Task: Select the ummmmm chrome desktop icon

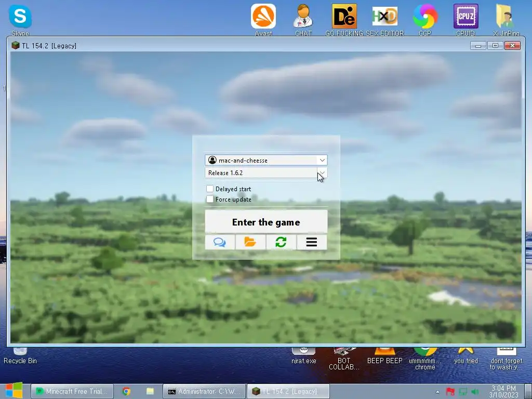Action: 425,358
